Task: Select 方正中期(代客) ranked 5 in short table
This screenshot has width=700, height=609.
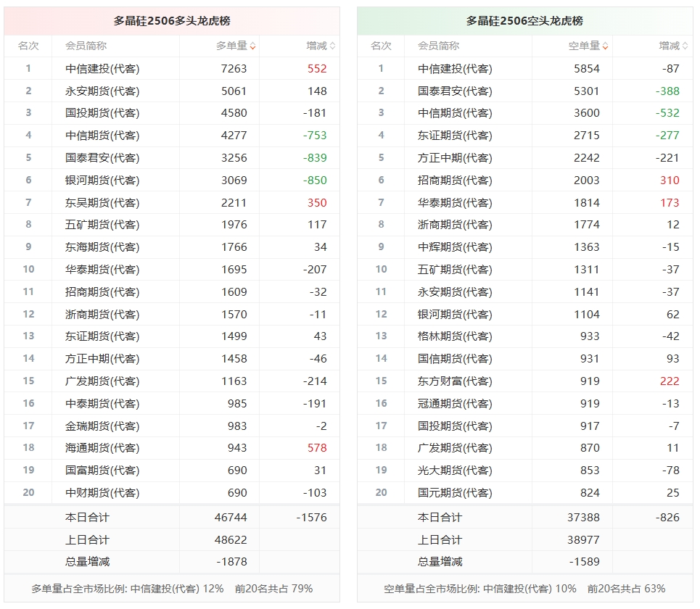Action: pos(455,158)
